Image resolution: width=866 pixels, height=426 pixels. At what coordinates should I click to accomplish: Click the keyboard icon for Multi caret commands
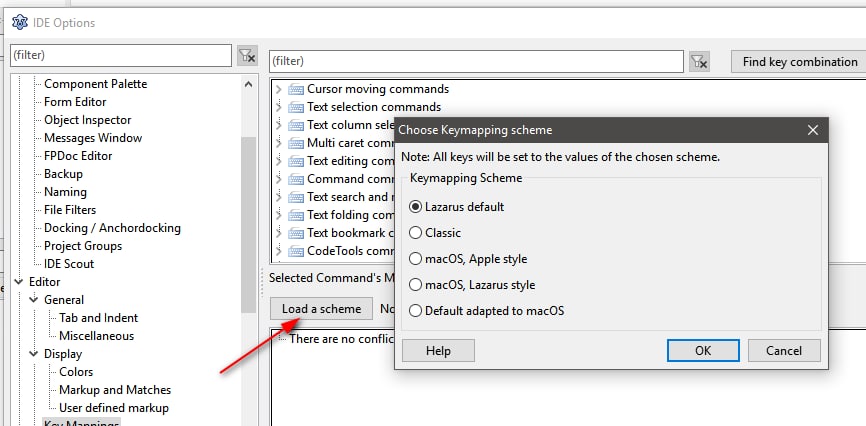pos(296,143)
